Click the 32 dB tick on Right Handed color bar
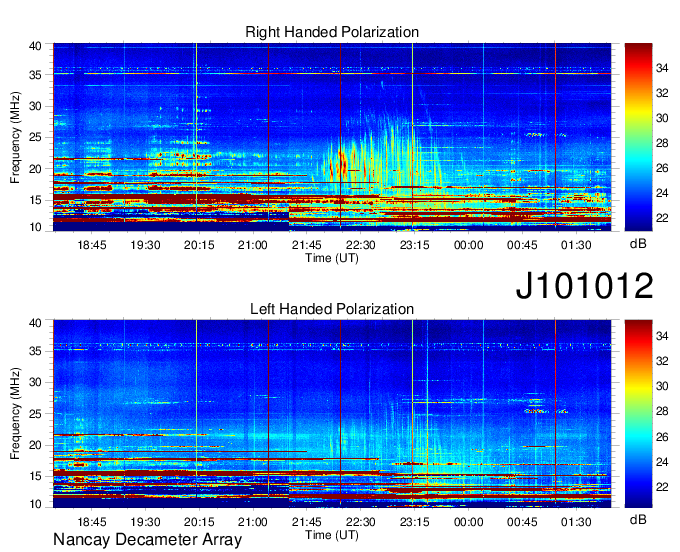Screen dimensions: 680x552 (662, 93)
